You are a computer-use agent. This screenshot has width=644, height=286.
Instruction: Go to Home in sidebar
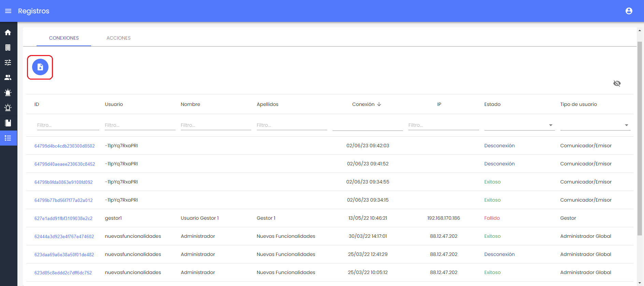click(x=8, y=32)
